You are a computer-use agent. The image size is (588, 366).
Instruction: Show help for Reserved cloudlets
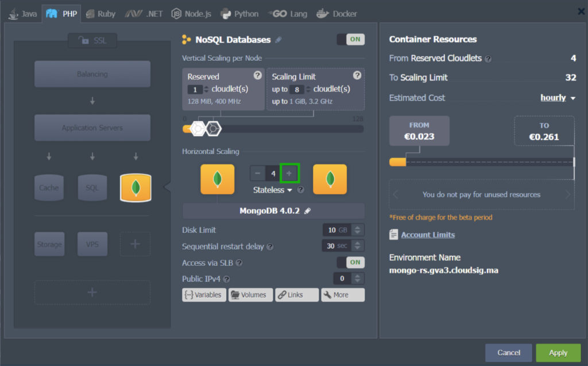tap(257, 75)
